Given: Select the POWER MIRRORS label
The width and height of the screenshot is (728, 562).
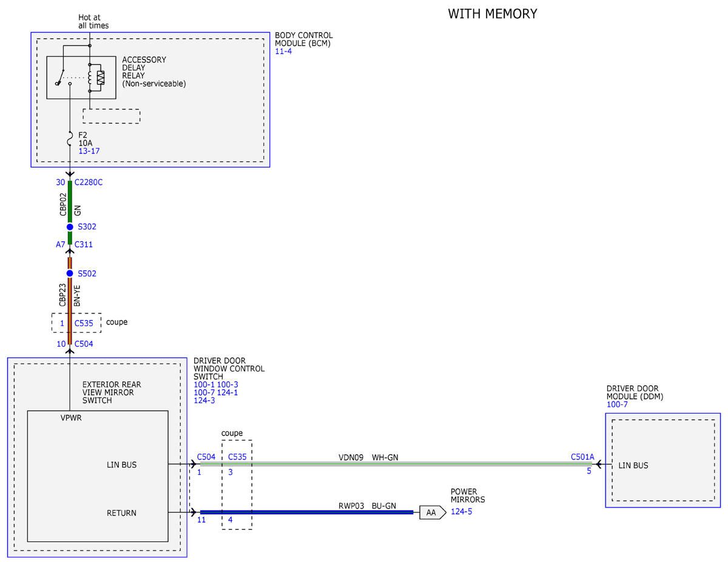Looking at the screenshot, I should click(x=468, y=496).
